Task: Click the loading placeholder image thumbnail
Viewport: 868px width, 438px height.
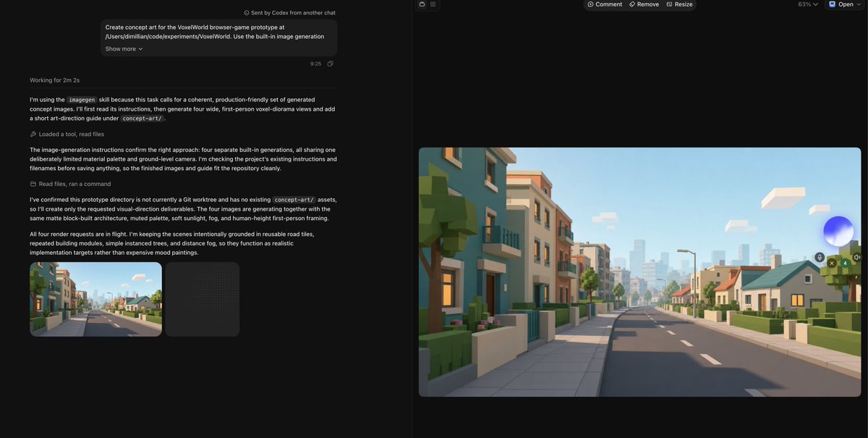Action: (202, 299)
